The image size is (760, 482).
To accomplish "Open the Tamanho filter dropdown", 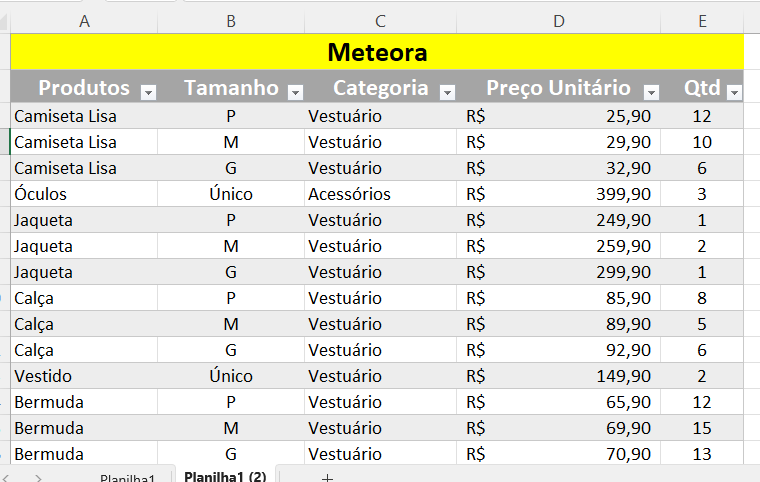I will coord(295,92).
